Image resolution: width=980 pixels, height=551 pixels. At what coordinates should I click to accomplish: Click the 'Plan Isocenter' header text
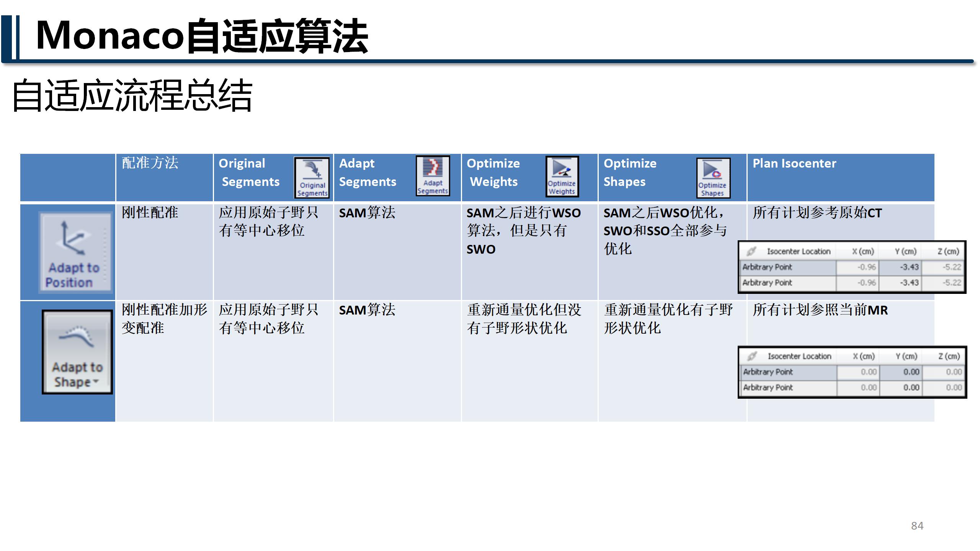(794, 163)
